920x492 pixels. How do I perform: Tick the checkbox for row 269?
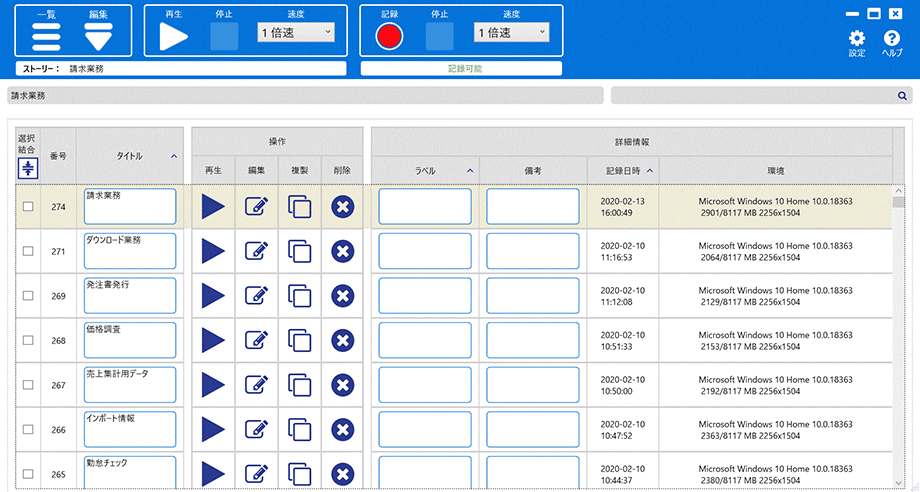tap(28, 296)
